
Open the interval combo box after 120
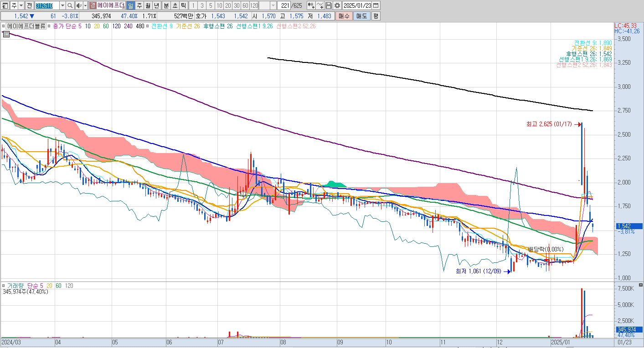(x=268, y=5)
